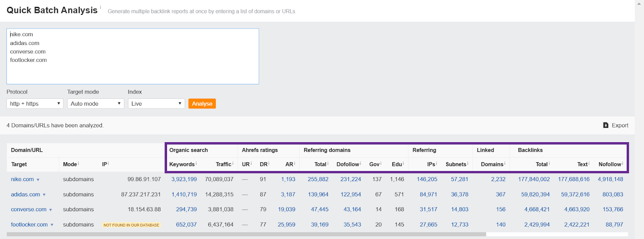Open the Protocol http + https dropdown
Screen dimensions: 644x239
pos(35,104)
